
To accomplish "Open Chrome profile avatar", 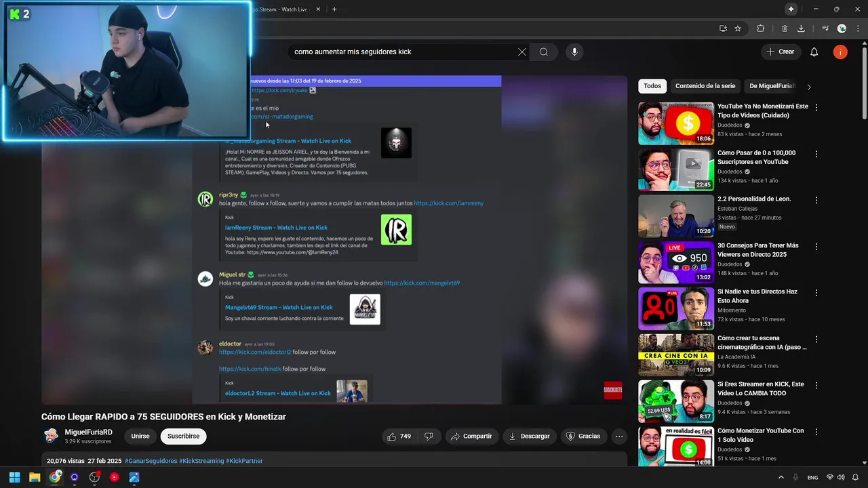I will pyautogui.click(x=842, y=28).
